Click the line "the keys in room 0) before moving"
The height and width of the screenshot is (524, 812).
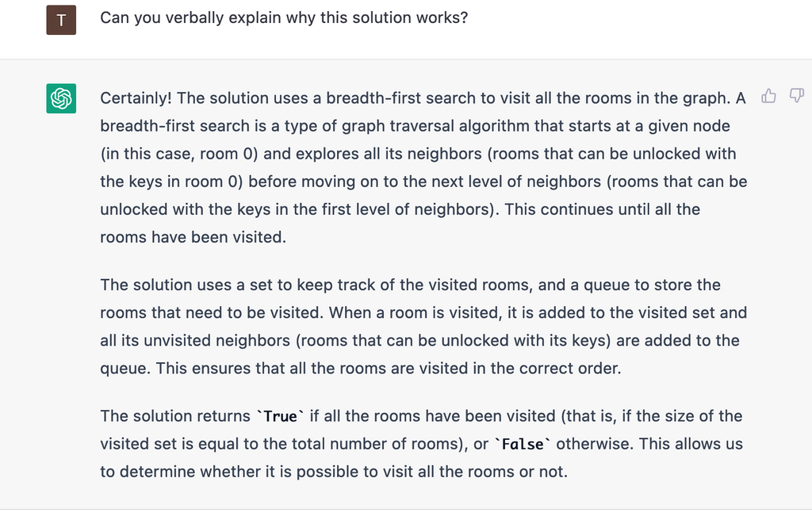[x=423, y=182]
